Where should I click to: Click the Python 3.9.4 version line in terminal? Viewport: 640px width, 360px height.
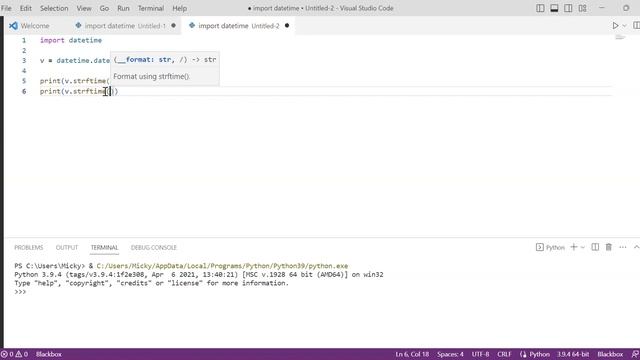click(x=199, y=274)
